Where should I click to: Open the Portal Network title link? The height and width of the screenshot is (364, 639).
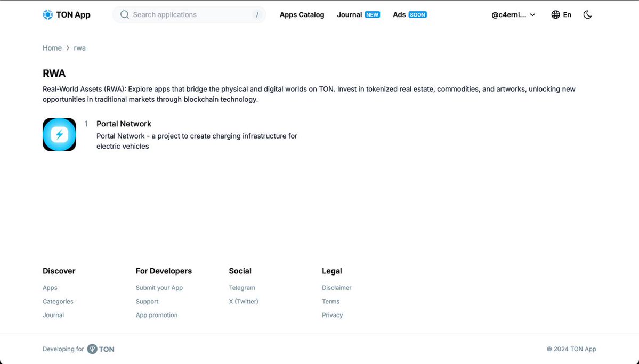[124, 124]
